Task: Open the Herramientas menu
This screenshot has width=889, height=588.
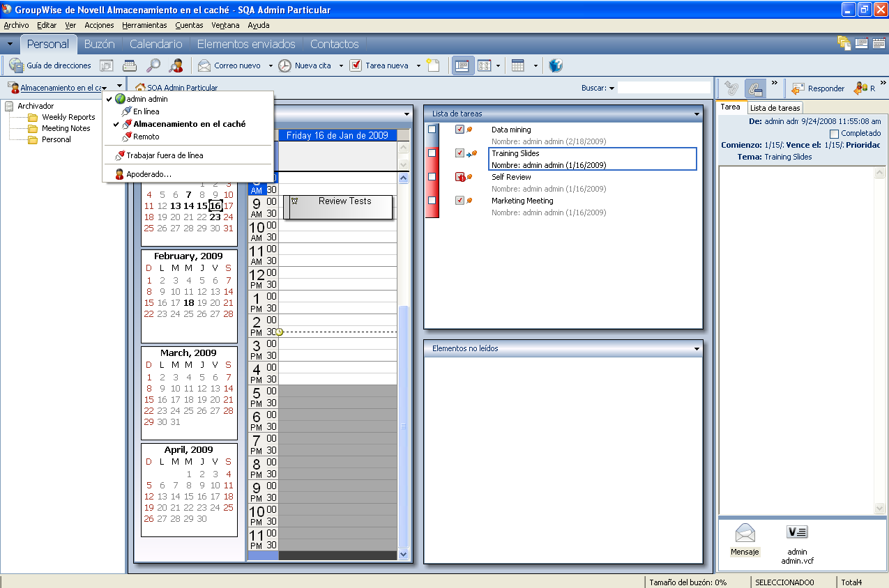Action: (x=144, y=25)
